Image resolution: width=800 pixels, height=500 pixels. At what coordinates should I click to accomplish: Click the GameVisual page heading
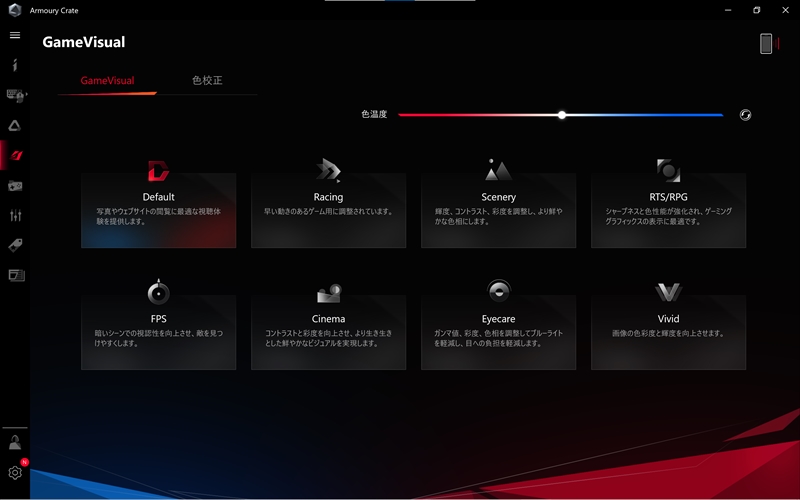coord(84,42)
